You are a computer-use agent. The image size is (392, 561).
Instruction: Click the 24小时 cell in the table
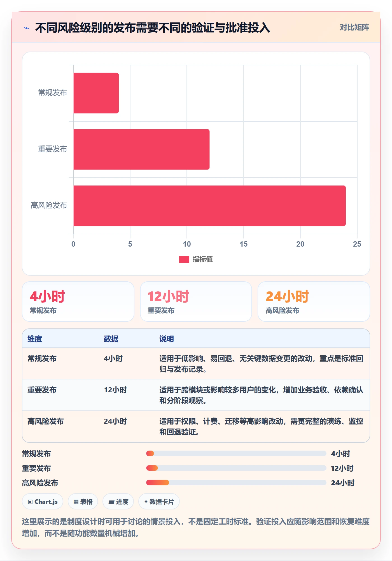pos(115,421)
